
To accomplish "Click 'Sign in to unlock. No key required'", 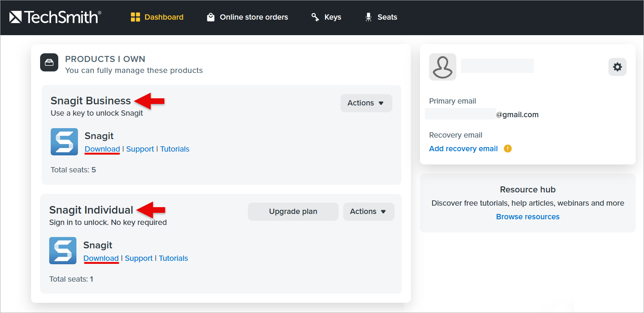I will click(108, 222).
